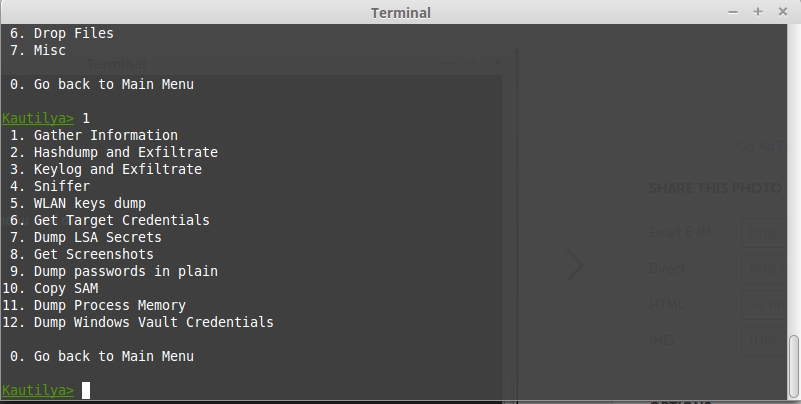Image resolution: width=801 pixels, height=404 pixels.
Task: Click the terminal vertical scrollbar handle
Action: [x=793, y=366]
